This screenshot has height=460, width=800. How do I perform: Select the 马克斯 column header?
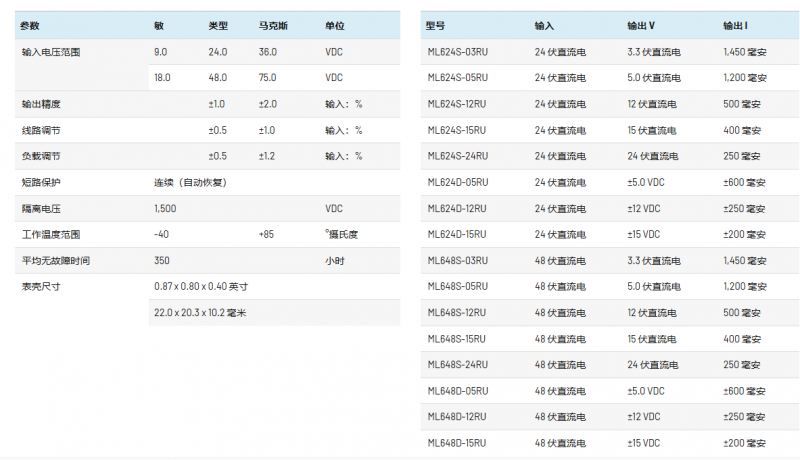click(273, 25)
